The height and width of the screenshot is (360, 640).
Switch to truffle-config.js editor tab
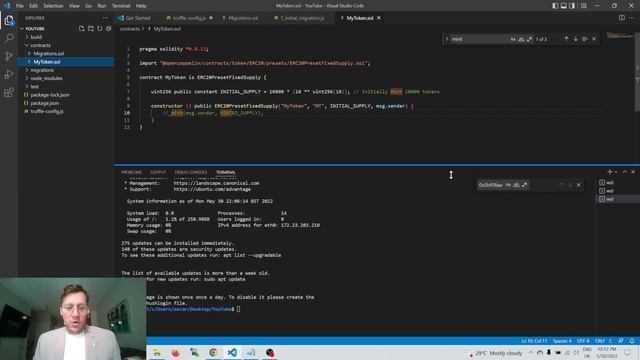tap(189, 18)
